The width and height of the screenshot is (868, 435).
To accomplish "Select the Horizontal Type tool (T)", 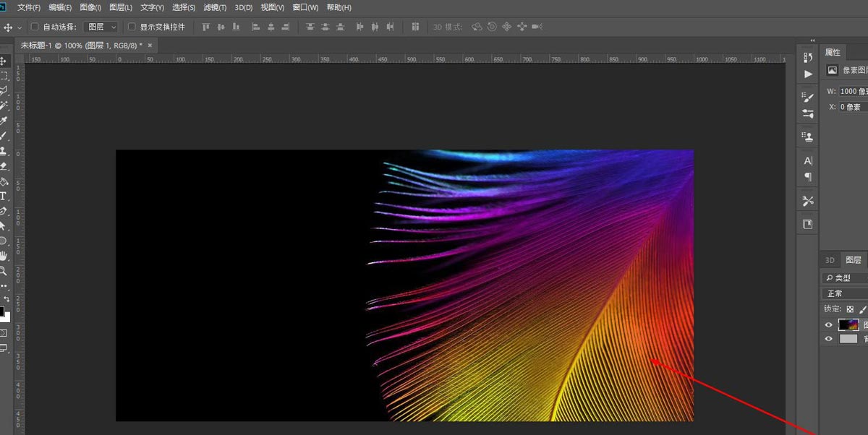I will 4,196.
